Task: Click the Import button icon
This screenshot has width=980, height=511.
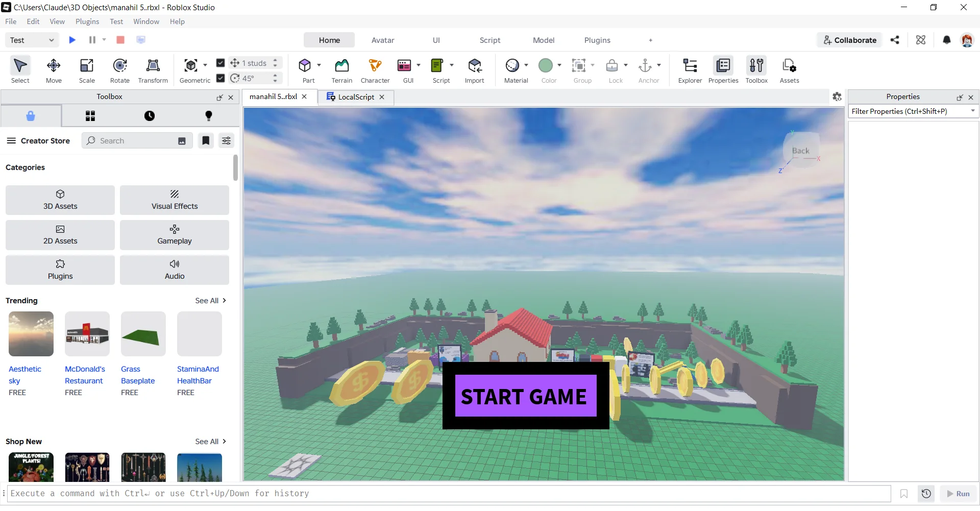Action: pyautogui.click(x=475, y=65)
